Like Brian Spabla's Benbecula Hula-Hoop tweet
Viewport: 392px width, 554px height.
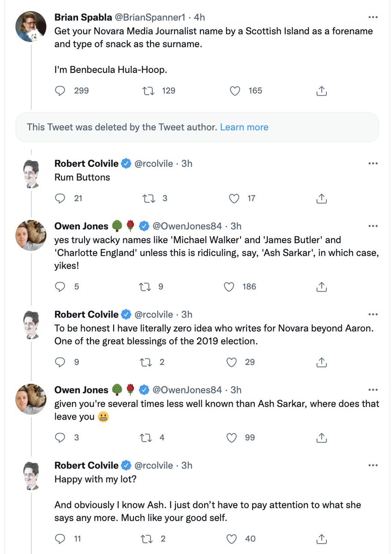coord(235,91)
